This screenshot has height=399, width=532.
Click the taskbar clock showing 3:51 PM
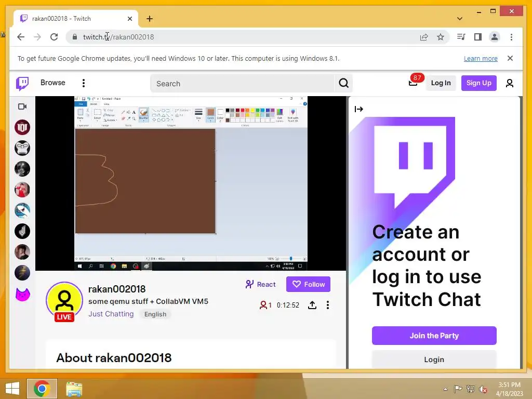pyautogui.click(x=509, y=389)
